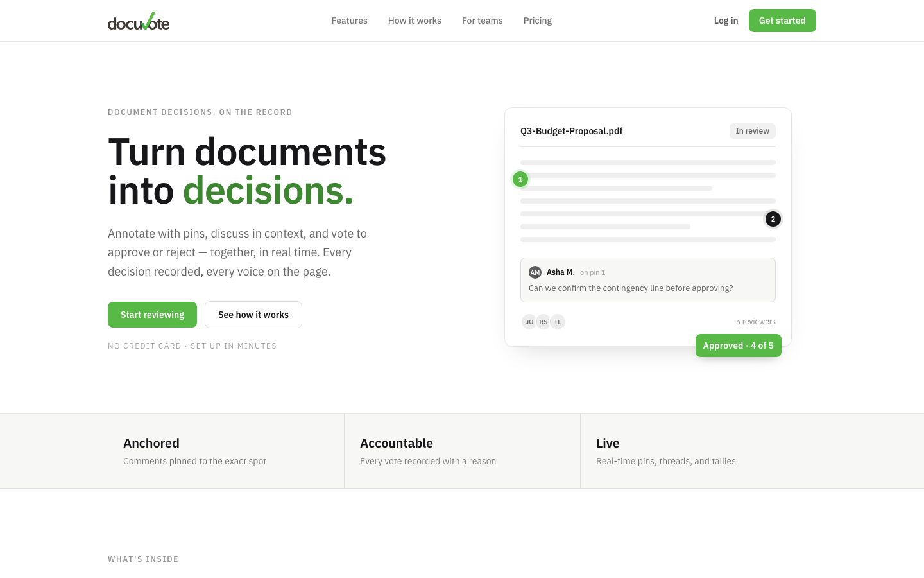Image resolution: width=924 pixels, height=578 pixels.
Task: Click the Asha M. commenter name
Action: (561, 272)
